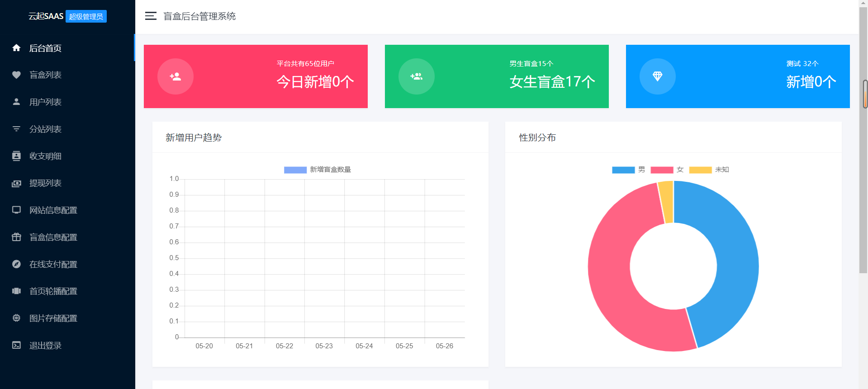Click the 男生盲盒15个 text
The height and width of the screenshot is (389, 868).
[531, 64]
